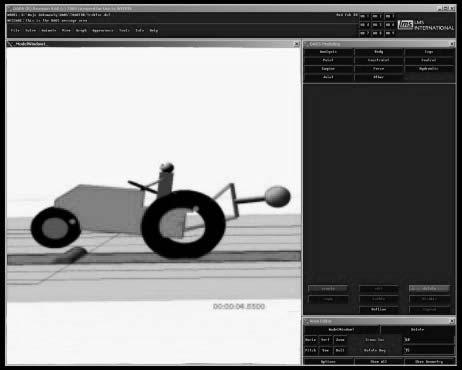The height and width of the screenshot is (370, 462).
Task: Select view window button 5
Action: point(377,25)
